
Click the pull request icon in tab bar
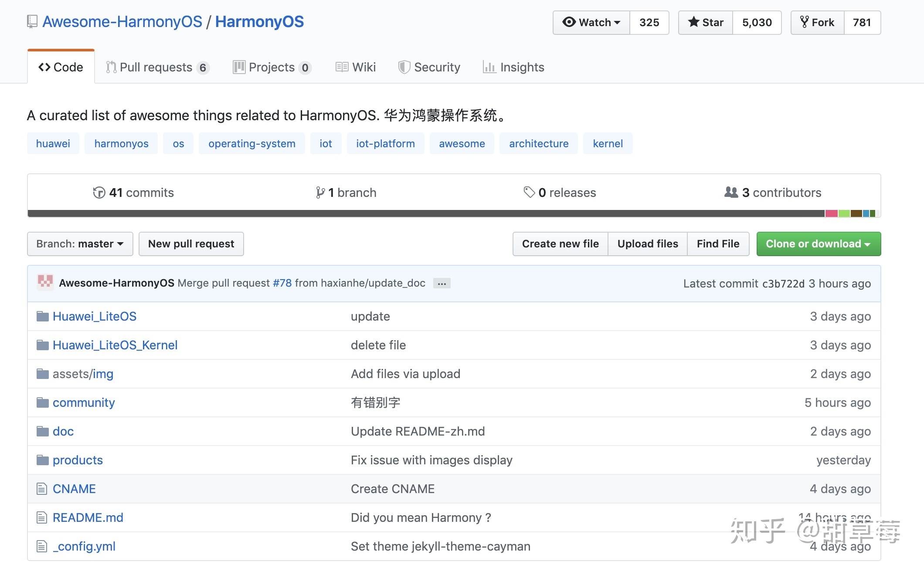pyautogui.click(x=111, y=67)
